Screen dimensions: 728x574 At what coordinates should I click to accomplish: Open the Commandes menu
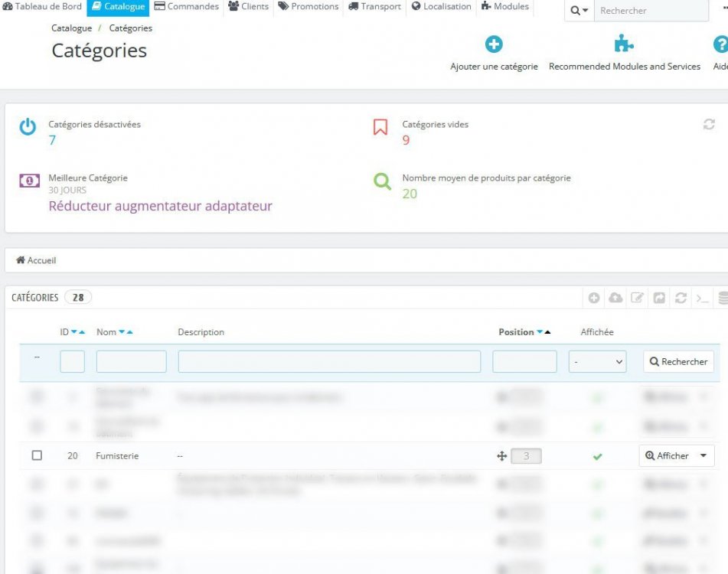click(x=186, y=6)
